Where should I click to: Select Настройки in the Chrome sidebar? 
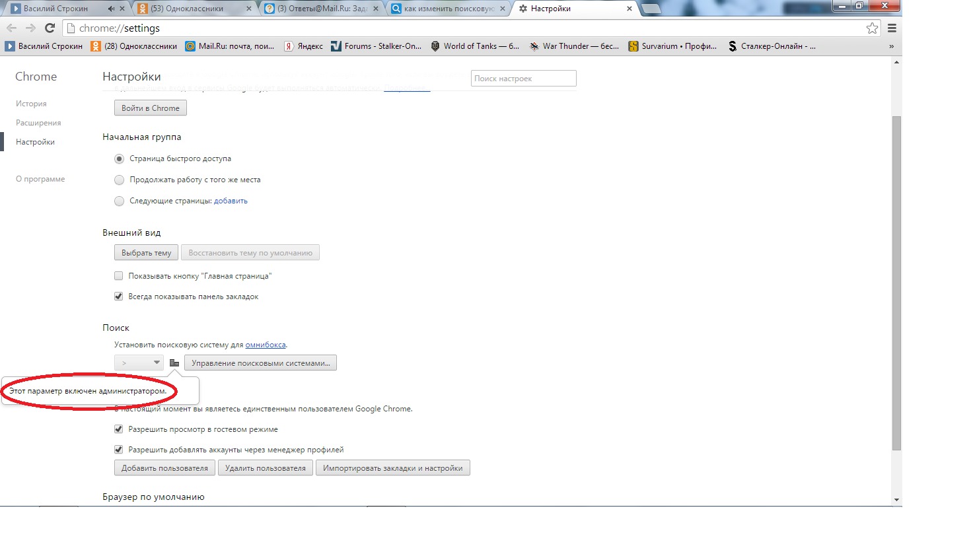[x=35, y=142]
